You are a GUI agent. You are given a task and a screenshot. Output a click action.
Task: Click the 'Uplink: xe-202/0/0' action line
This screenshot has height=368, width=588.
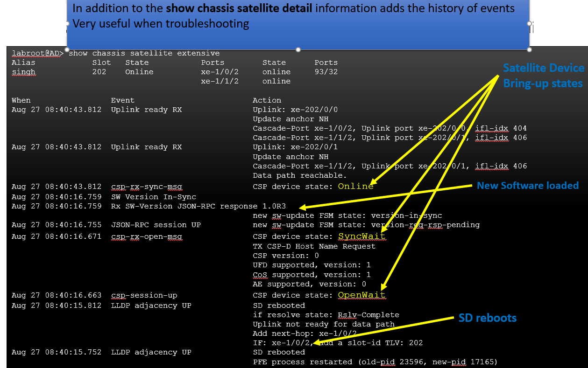[x=295, y=110]
